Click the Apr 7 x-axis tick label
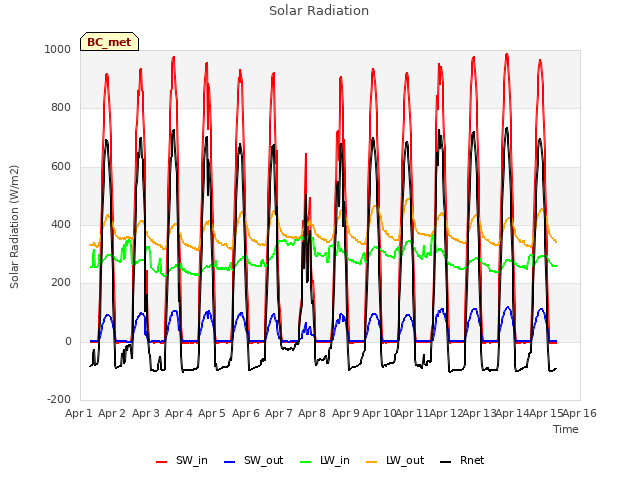This screenshot has height=480, width=640. pyautogui.click(x=279, y=413)
